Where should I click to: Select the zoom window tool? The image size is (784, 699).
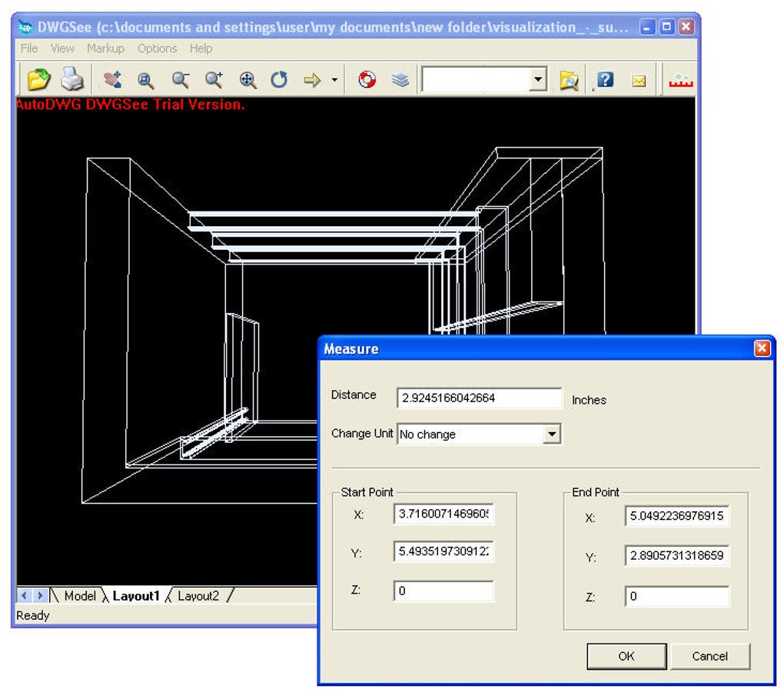tap(146, 80)
